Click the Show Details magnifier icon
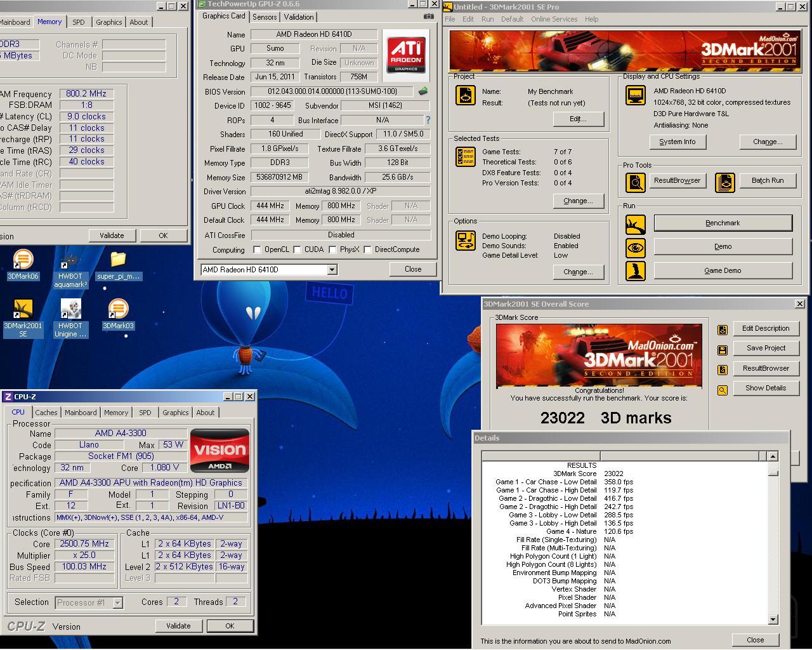The width and height of the screenshot is (812, 650). 722,390
